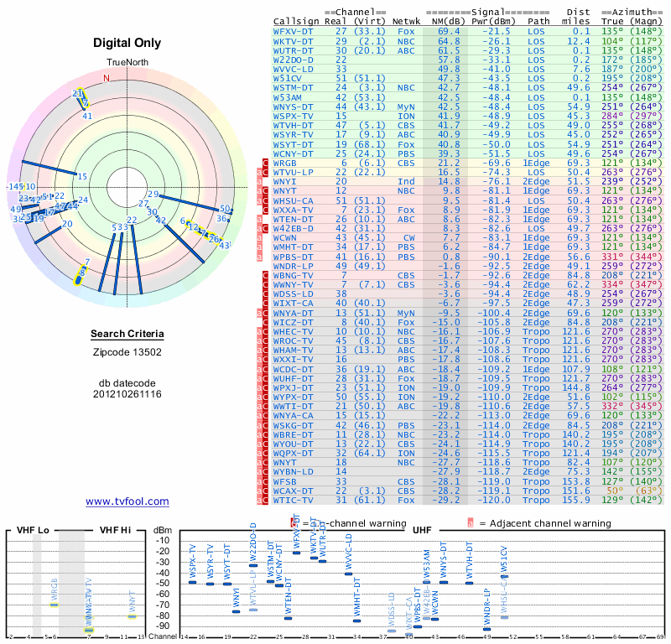Click the W53AM callsign
The width and height of the screenshot is (671, 644).
click(x=287, y=97)
